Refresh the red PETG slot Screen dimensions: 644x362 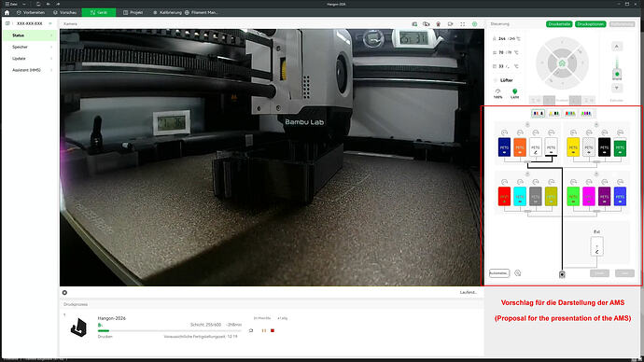point(504,182)
